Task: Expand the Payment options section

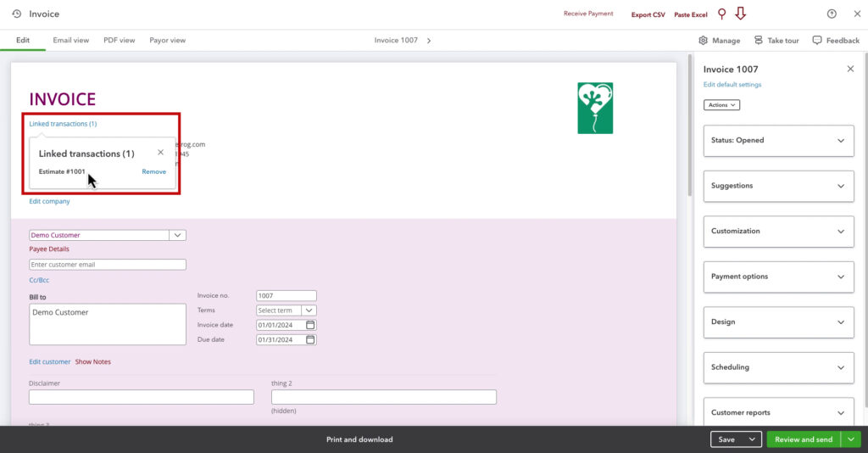Action: 778,277
